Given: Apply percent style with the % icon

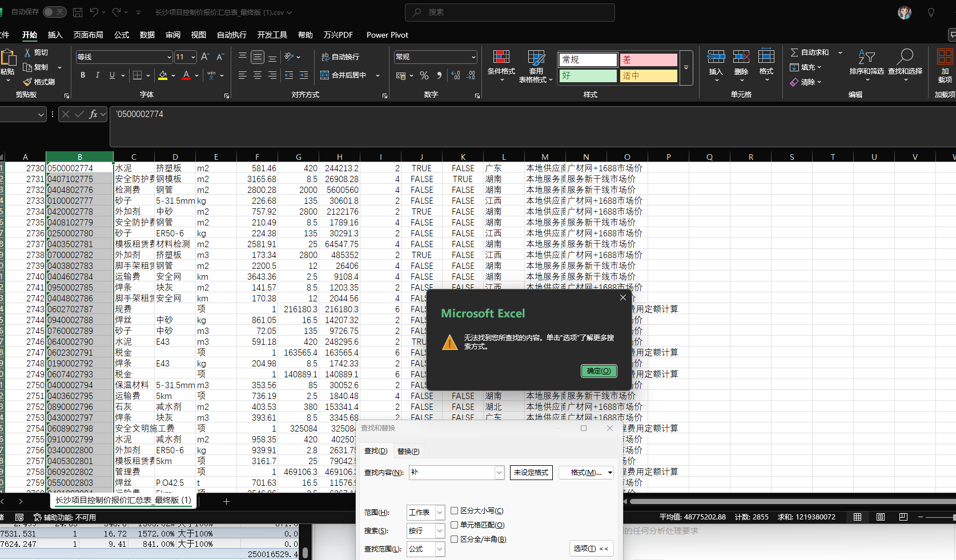Looking at the screenshot, I should click(424, 75).
